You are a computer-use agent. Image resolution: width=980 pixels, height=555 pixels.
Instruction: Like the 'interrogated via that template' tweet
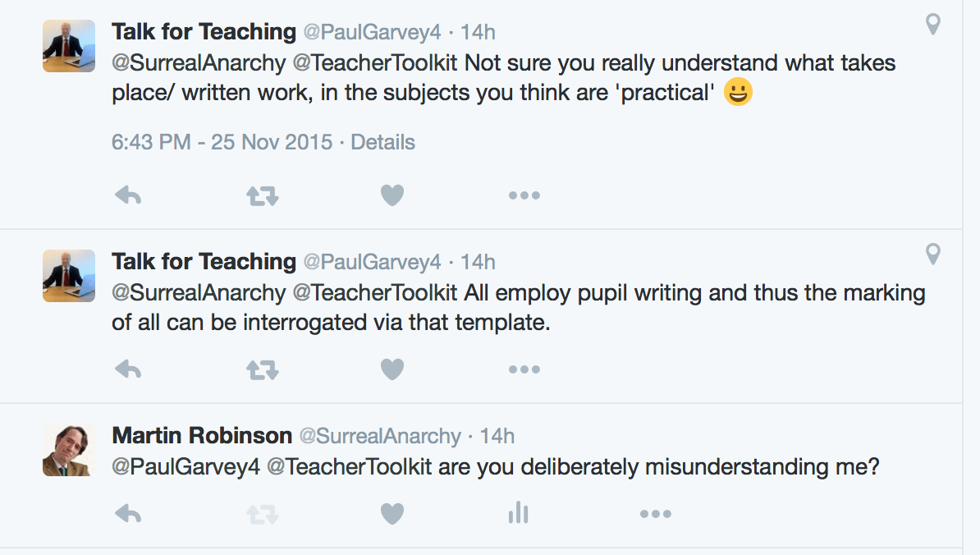point(392,369)
